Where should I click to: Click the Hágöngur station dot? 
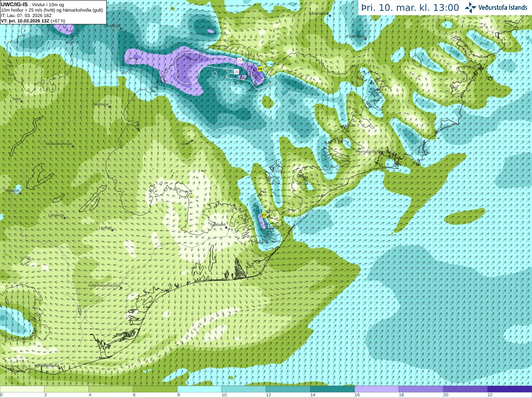click(110, 107)
